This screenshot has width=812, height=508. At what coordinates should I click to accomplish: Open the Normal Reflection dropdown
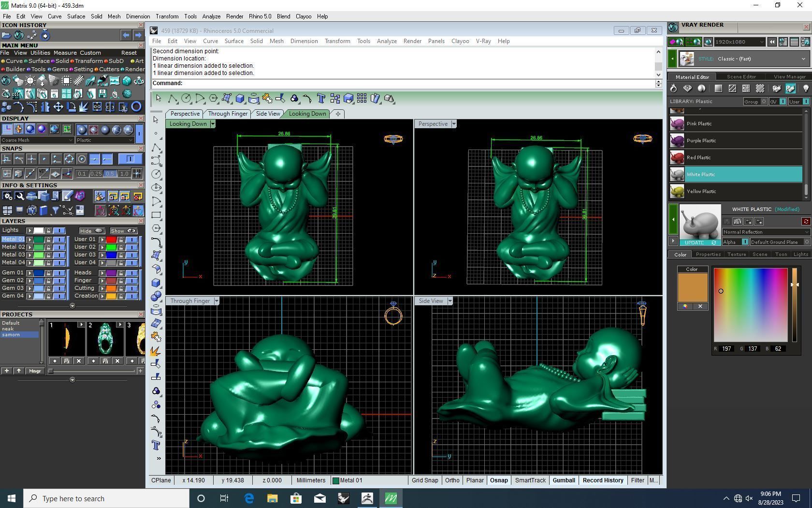coord(766,232)
